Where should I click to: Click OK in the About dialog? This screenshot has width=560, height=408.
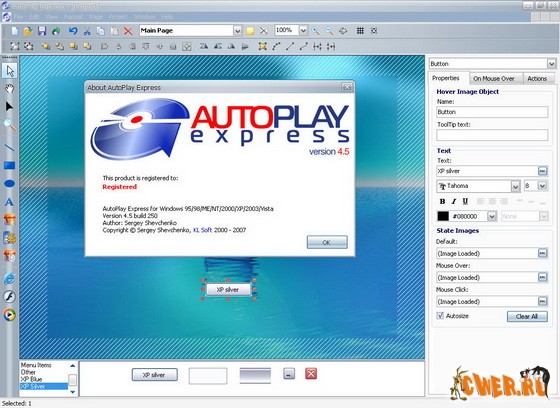point(326,243)
